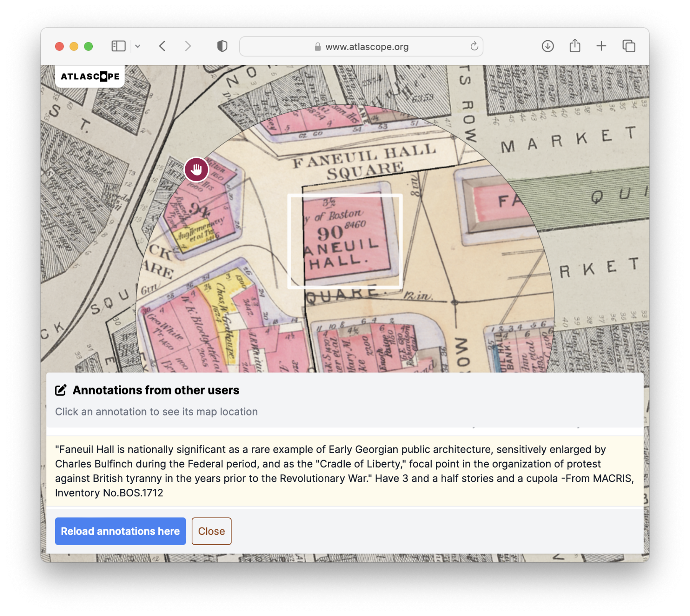
Task: Click the hand drag handle on the lens
Action: pyautogui.click(x=196, y=169)
